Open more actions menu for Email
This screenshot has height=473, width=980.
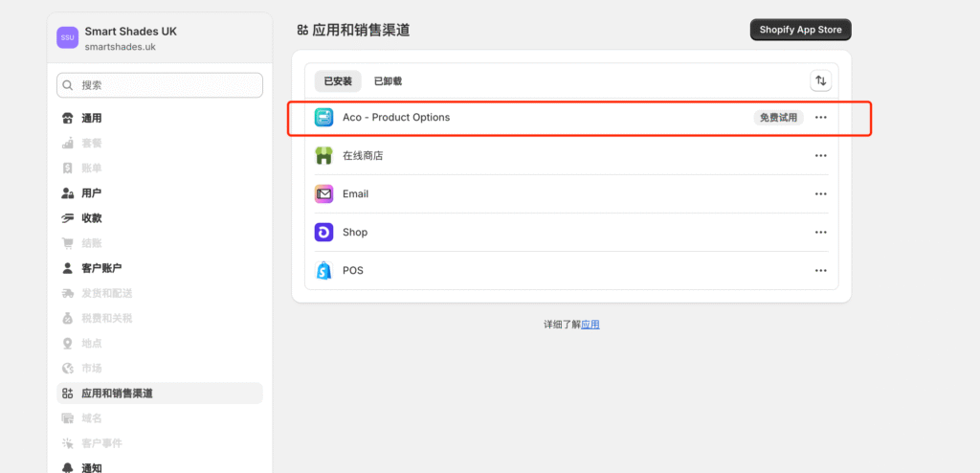820,194
